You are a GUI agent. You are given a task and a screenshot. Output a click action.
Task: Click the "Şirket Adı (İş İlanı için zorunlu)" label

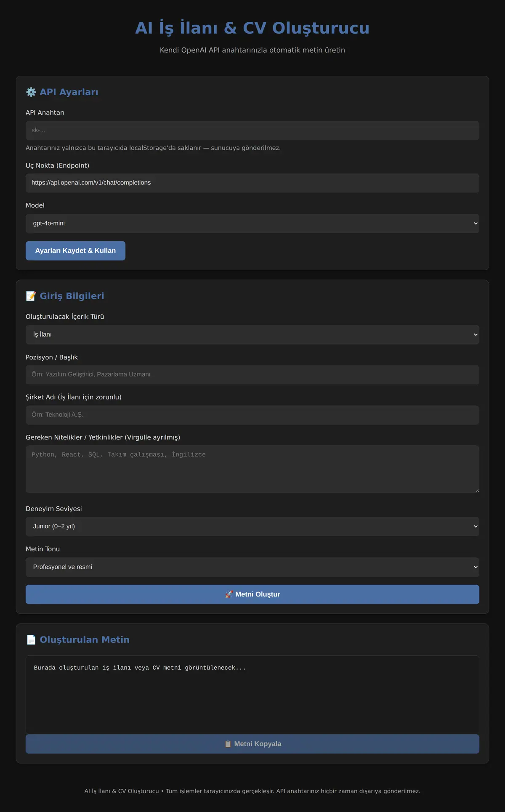tap(74, 397)
